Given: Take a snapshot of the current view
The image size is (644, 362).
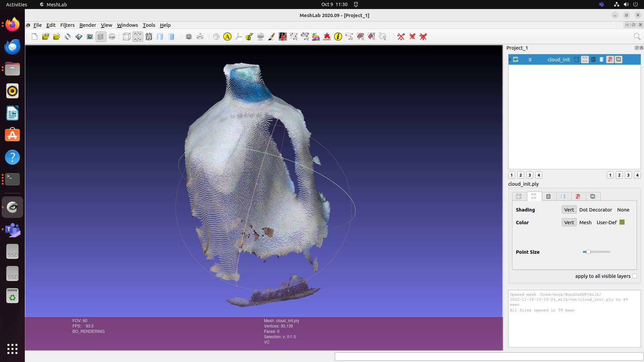Looking at the screenshot, I should (x=90, y=37).
